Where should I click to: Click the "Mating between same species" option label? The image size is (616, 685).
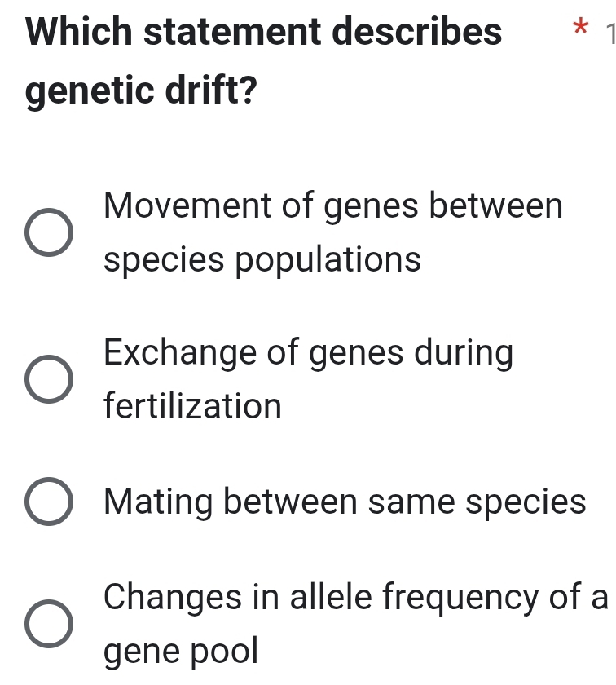click(345, 502)
